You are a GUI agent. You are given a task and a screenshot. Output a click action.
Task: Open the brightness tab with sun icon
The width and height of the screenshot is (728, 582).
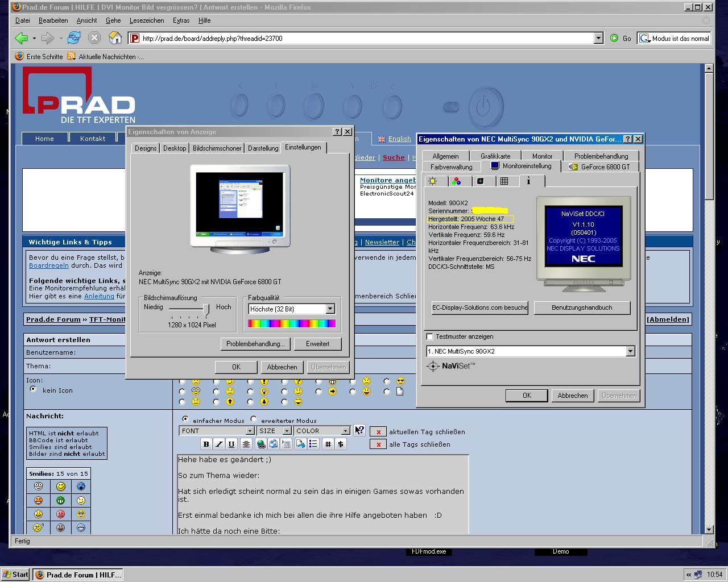tap(433, 181)
